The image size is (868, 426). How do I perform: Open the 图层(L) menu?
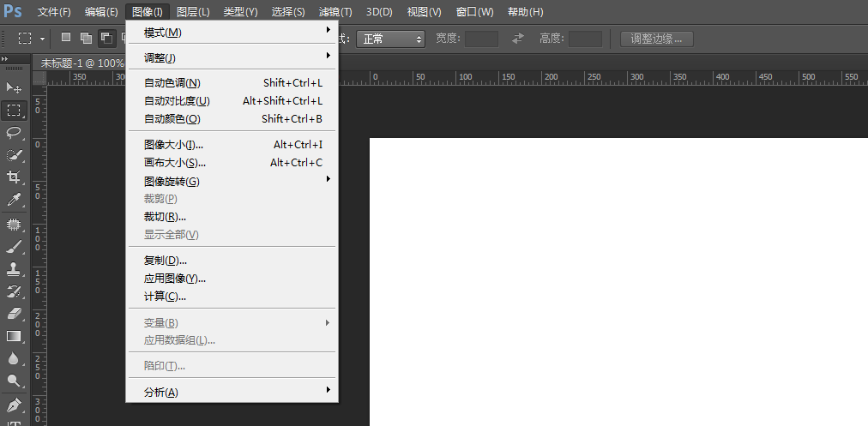193,12
